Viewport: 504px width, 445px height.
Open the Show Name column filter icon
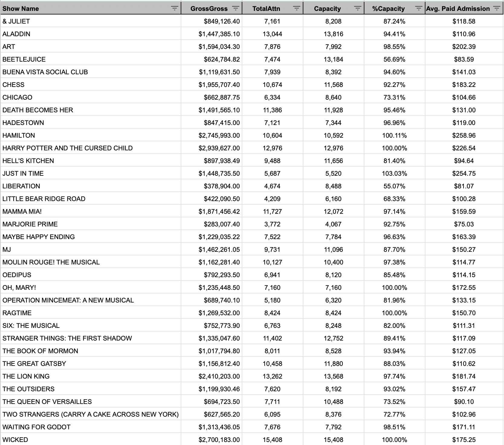(x=174, y=8)
